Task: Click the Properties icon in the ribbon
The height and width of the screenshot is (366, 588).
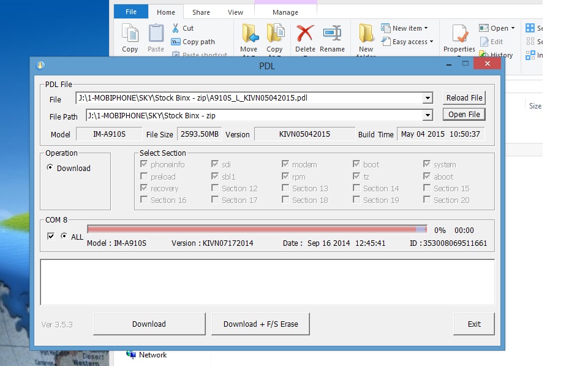Action: pyautogui.click(x=459, y=34)
